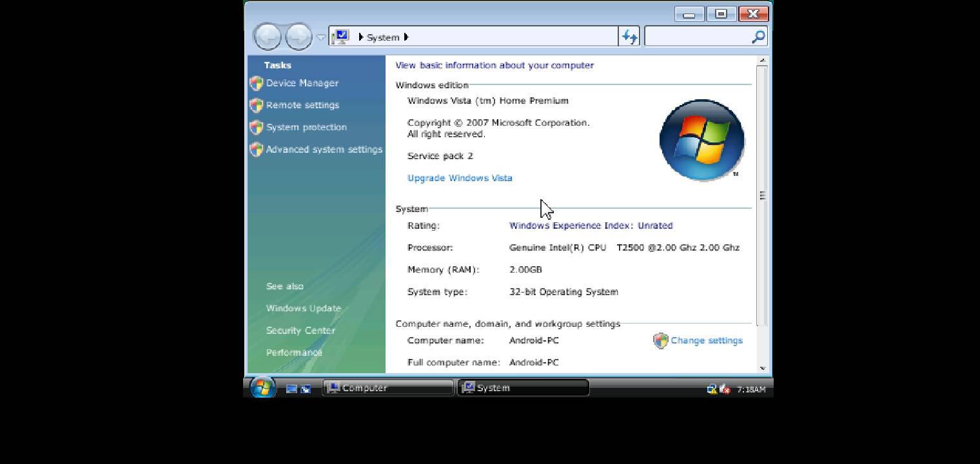
Task: Click the See also heading
Action: point(285,286)
